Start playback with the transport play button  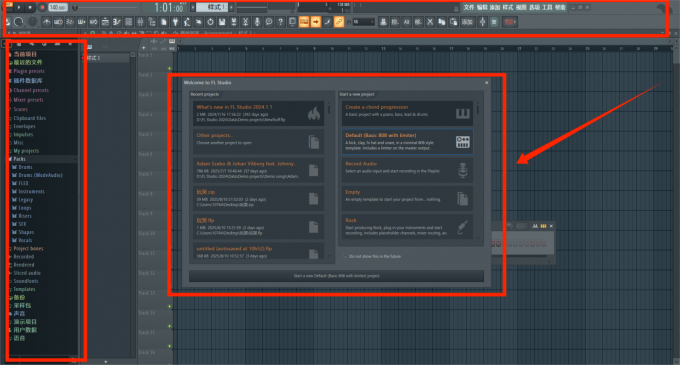tap(19, 7)
